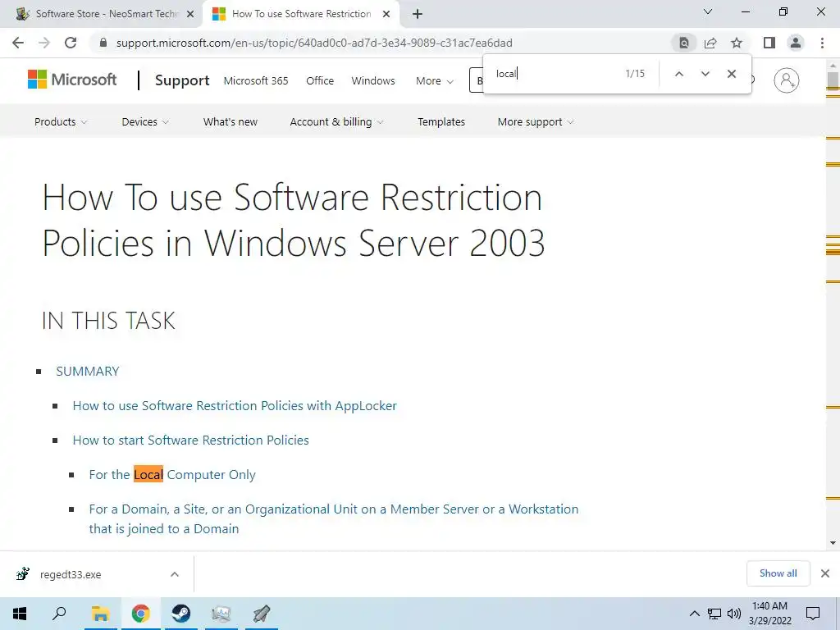Image resolution: width=840 pixels, height=630 pixels.
Task: Click in the address bar URL
Action: click(314, 43)
